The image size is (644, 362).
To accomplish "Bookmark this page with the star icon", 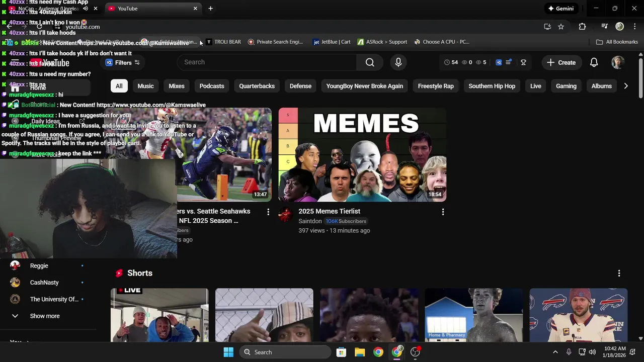I will (x=561, y=27).
